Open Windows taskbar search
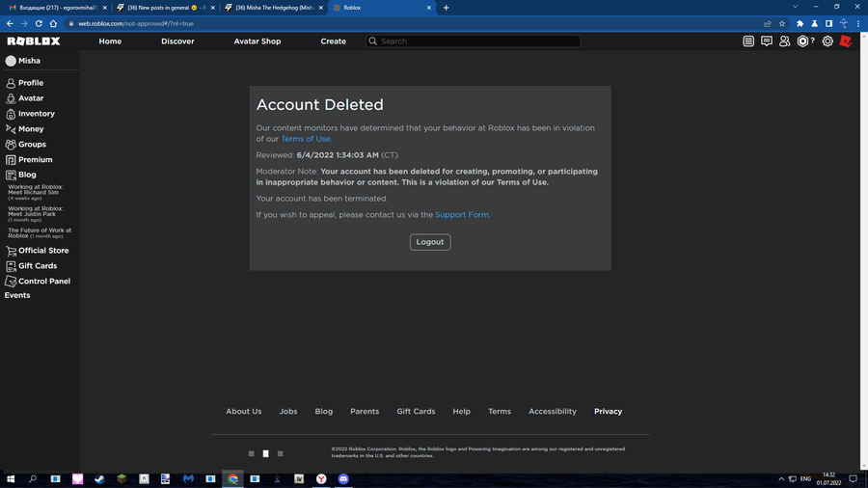This screenshot has width=868, height=488. (33, 478)
